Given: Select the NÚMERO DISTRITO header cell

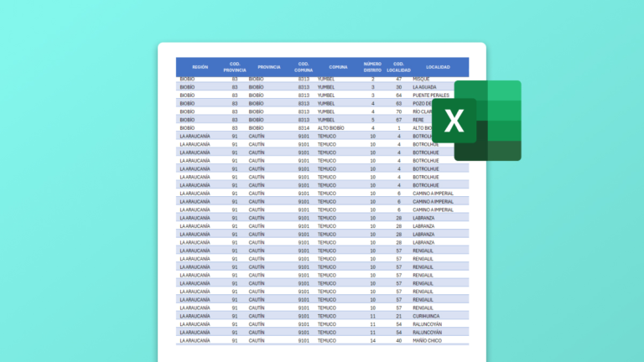Looking at the screenshot, I should coord(372,66).
